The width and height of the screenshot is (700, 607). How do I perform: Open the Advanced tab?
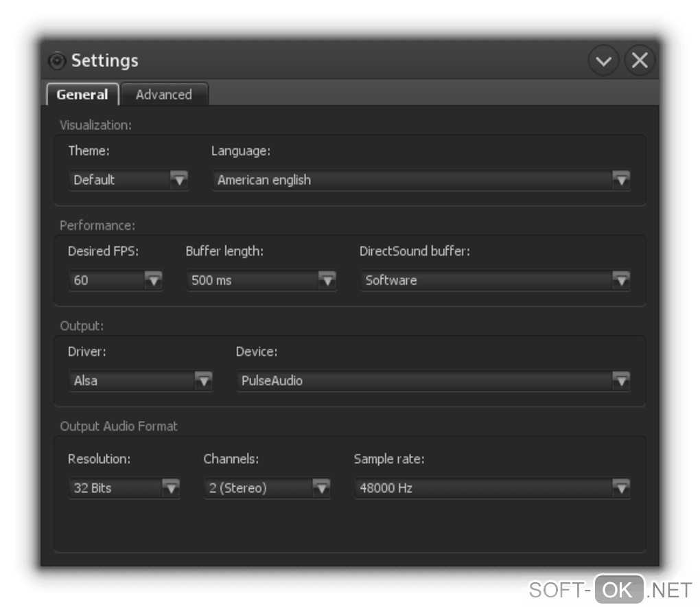pyautogui.click(x=163, y=95)
